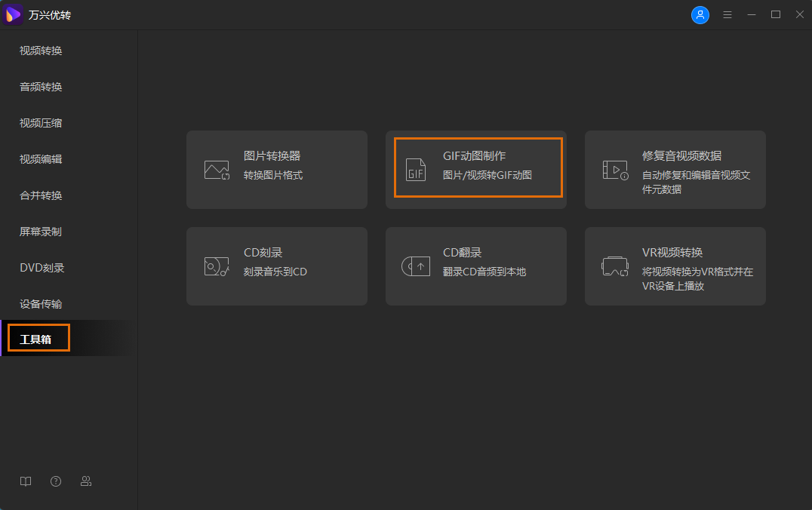Image resolution: width=812 pixels, height=510 pixels.
Task: Launch the CD刻录 burning tool
Action: (277, 266)
